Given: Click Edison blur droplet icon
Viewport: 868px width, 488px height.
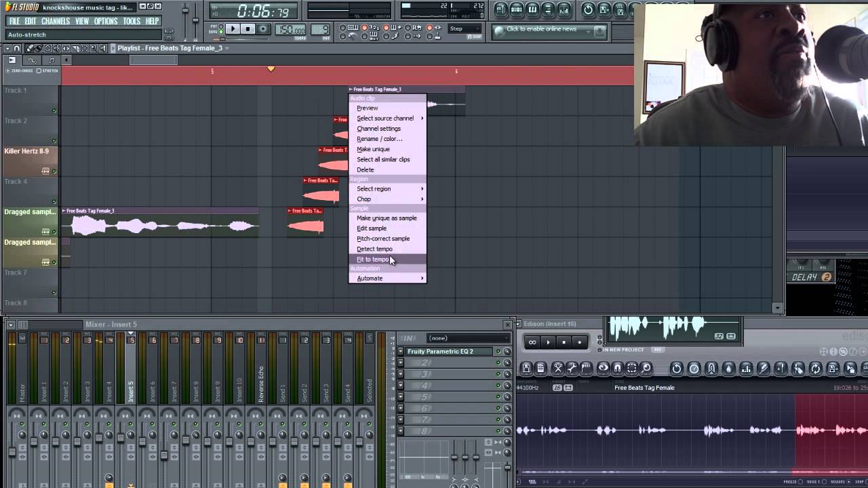Looking at the screenshot, I should pyautogui.click(x=728, y=369).
